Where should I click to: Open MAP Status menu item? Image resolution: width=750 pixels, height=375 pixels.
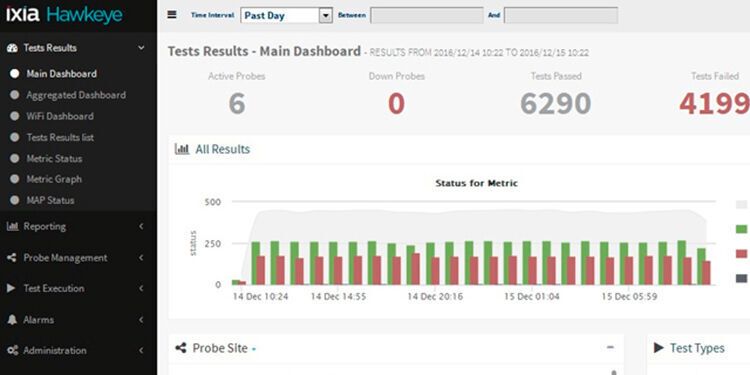[x=50, y=200]
